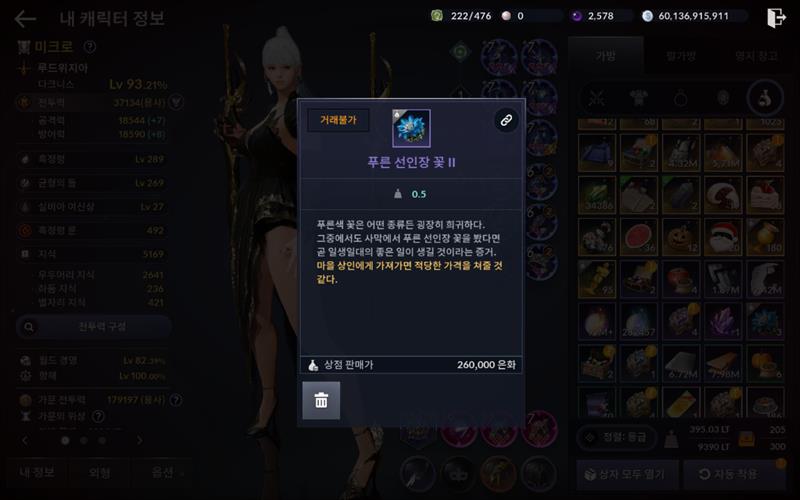Open the 가방 tab

pos(606,56)
